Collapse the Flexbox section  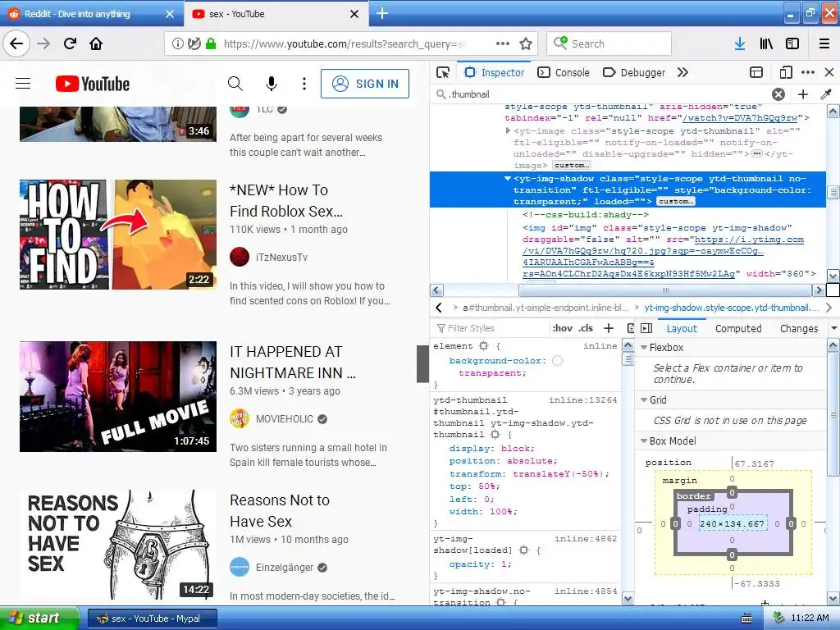644,347
